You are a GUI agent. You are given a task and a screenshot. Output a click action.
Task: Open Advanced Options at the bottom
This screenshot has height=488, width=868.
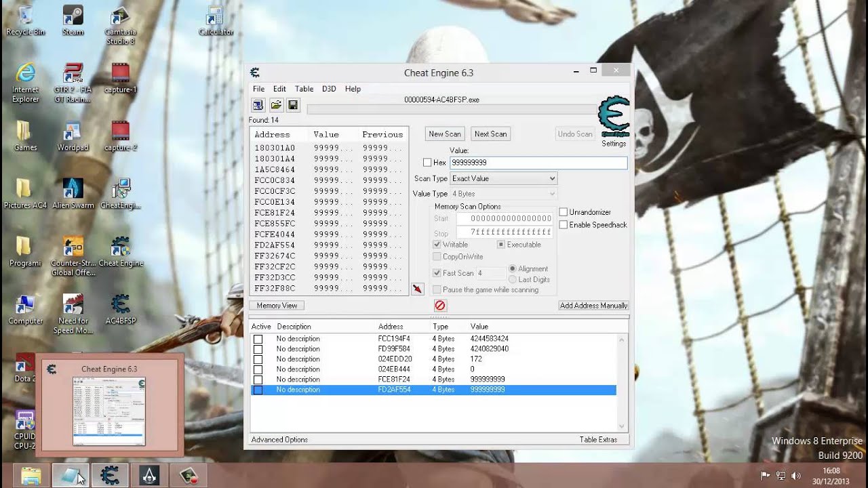coord(279,440)
